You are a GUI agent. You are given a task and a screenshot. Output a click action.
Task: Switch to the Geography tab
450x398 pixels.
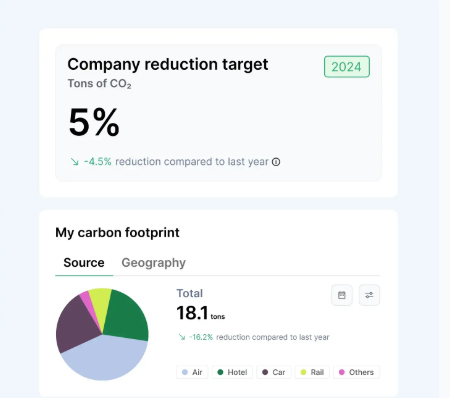153,263
